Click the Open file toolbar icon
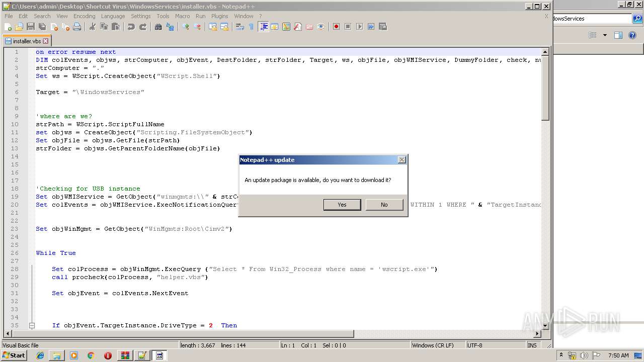 (x=19, y=27)
